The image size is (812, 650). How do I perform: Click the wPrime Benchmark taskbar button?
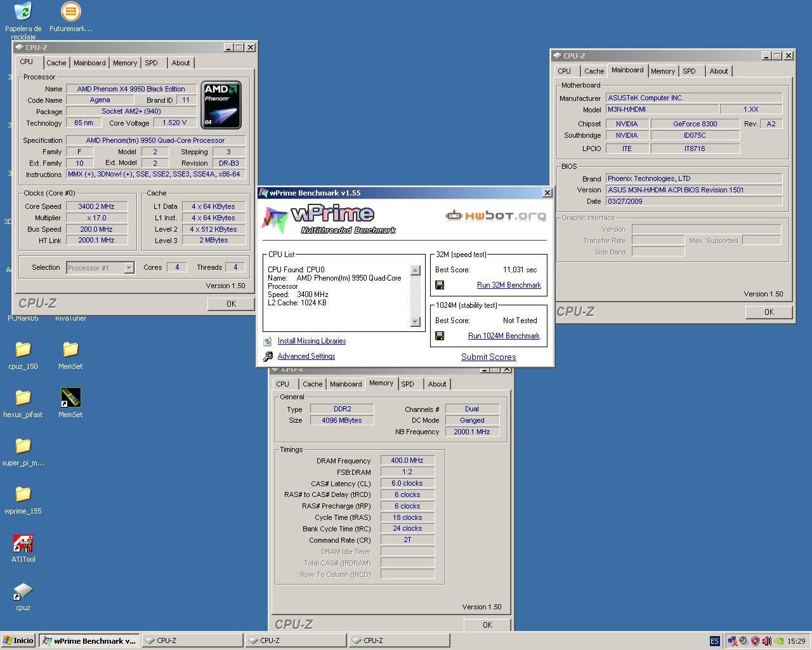click(89, 640)
